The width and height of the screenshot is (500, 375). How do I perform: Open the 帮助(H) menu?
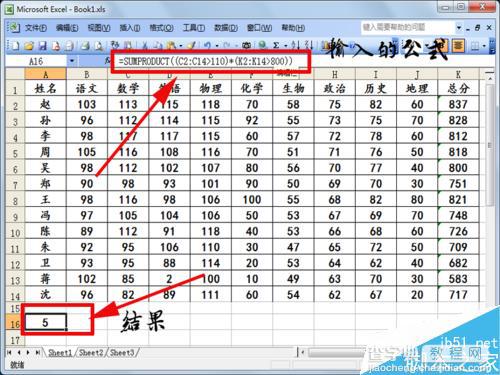[293, 28]
